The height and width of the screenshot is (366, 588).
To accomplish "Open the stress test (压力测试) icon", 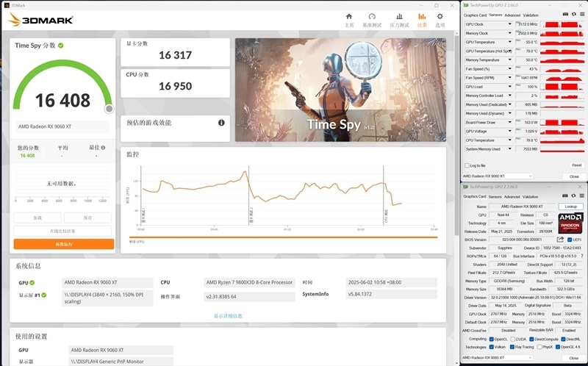I will (x=399, y=16).
